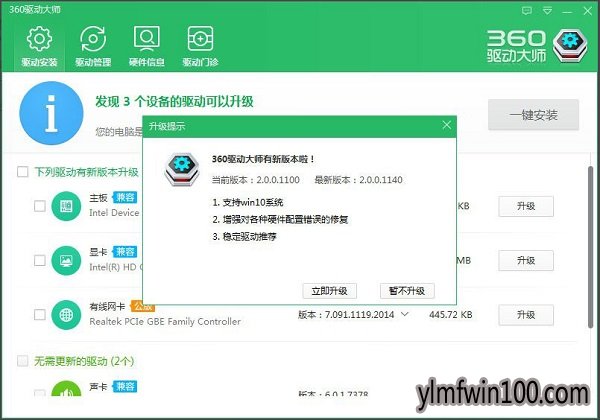This screenshot has width=600, height=420.
Task: Click the 兼容 tag next to 主板
Action: (x=125, y=197)
